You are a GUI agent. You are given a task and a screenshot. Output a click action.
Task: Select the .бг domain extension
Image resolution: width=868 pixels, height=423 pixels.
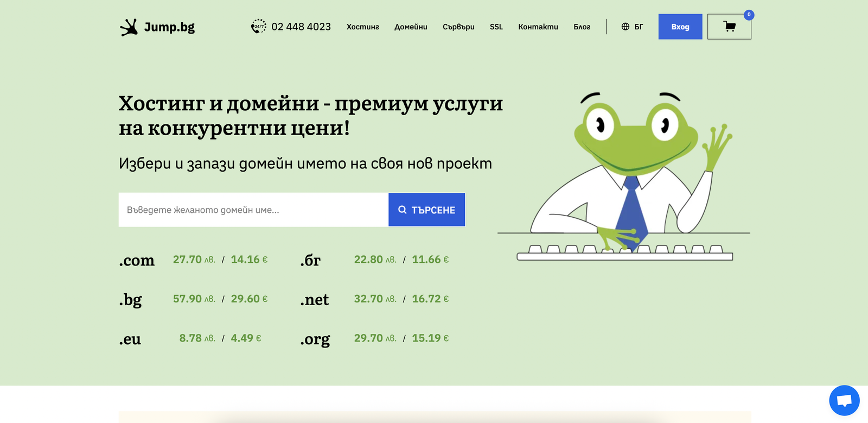(x=310, y=260)
